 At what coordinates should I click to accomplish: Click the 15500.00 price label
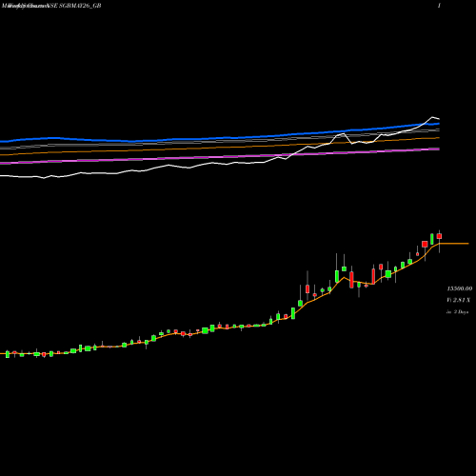(460, 288)
